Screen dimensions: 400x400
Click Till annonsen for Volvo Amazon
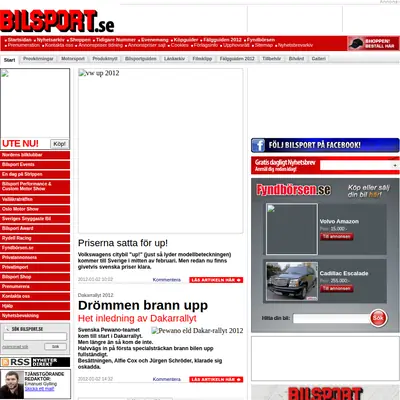[337, 237]
